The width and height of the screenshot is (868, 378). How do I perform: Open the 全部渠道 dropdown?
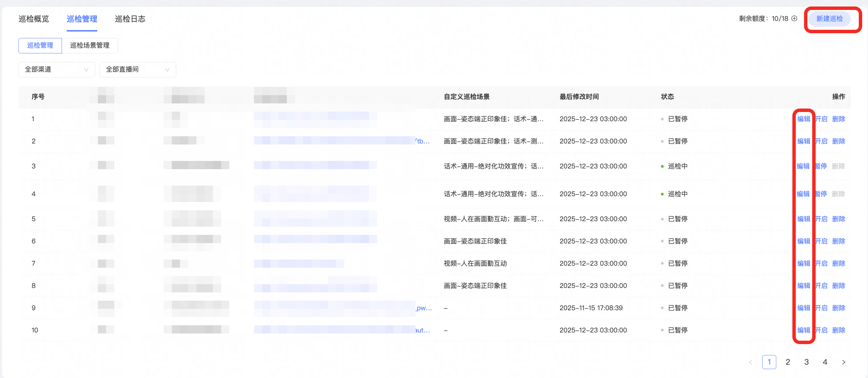tap(56, 70)
